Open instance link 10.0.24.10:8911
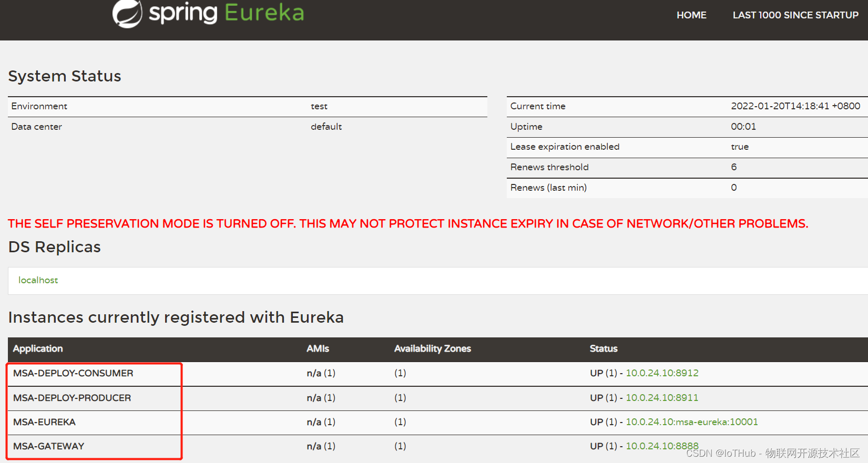The width and height of the screenshot is (868, 463). (x=662, y=398)
